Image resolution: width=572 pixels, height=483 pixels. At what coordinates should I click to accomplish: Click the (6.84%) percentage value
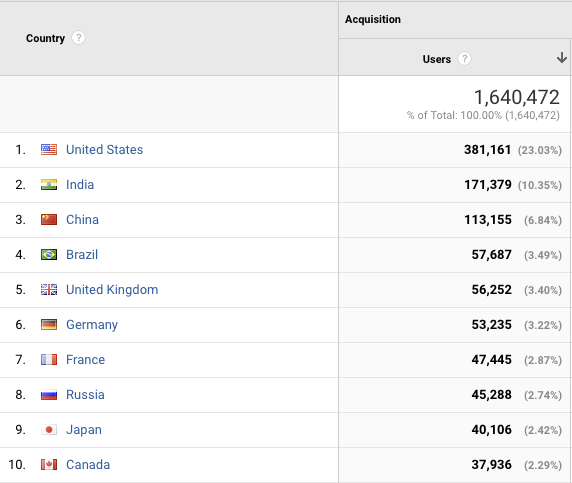point(543,220)
